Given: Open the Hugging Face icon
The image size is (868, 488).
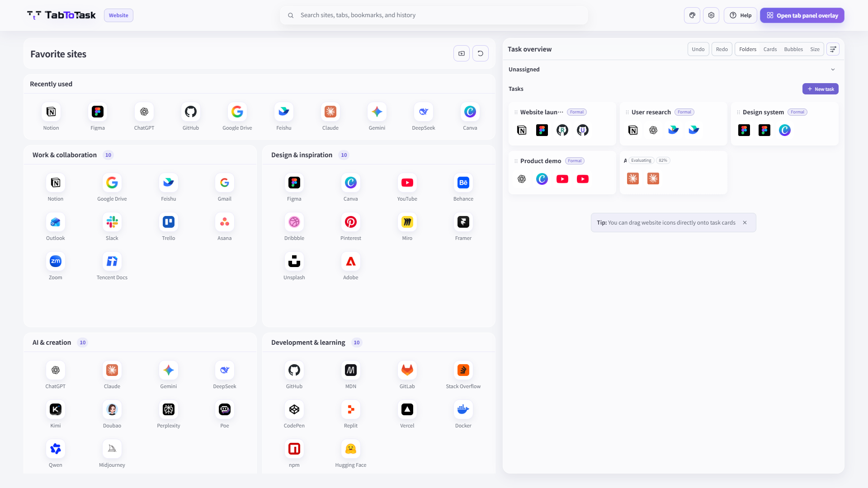Looking at the screenshot, I should coord(351,449).
